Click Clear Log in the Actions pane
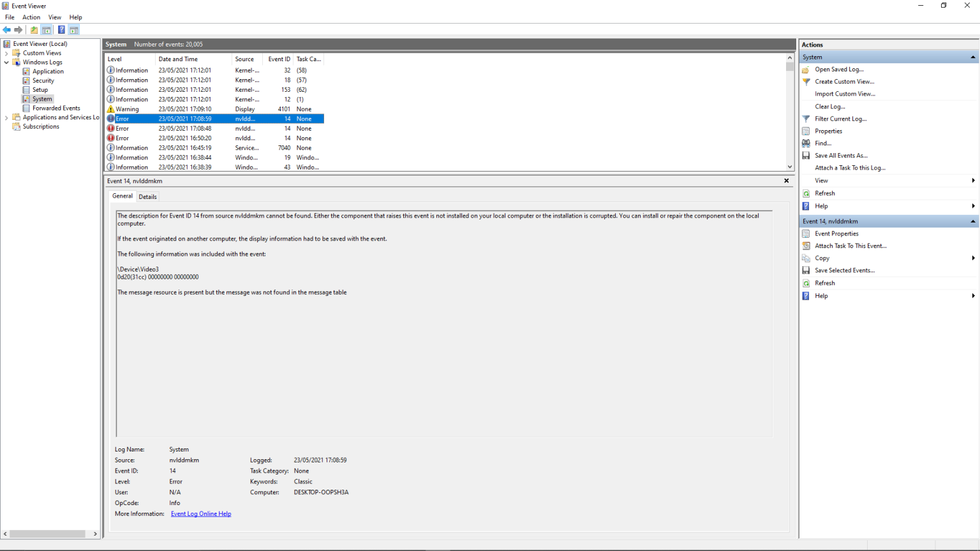This screenshot has height=551, width=980. pyautogui.click(x=829, y=106)
